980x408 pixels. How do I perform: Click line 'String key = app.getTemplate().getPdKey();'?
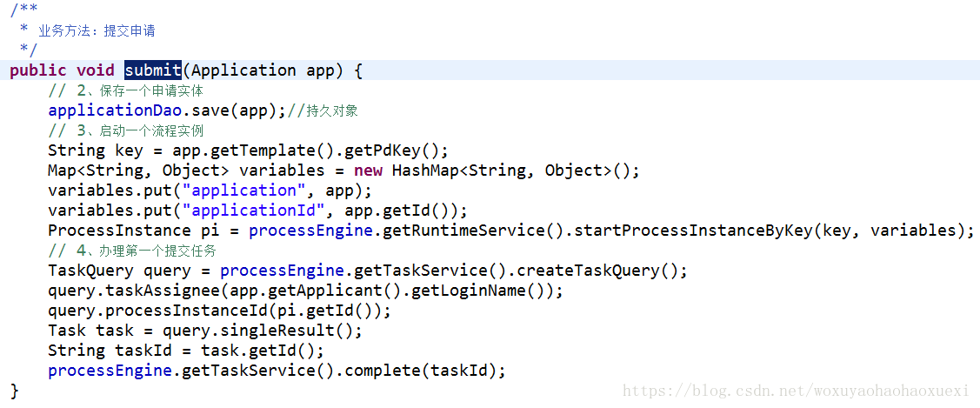tap(248, 150)
